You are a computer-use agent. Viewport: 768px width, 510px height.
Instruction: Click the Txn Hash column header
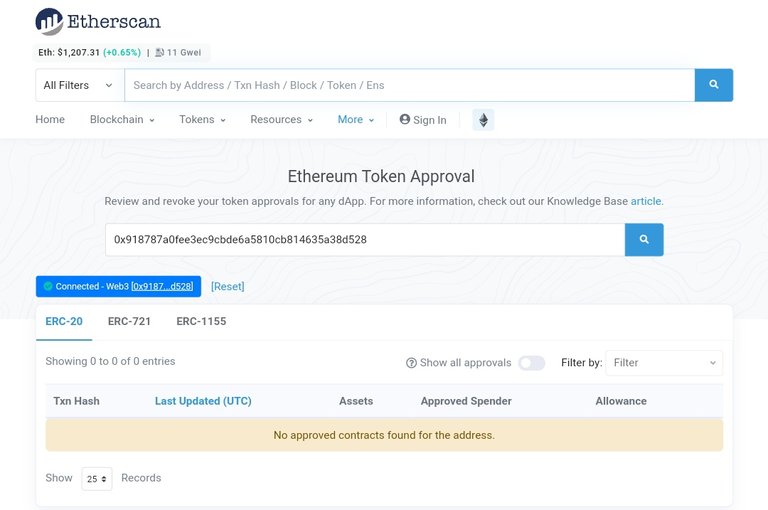(76, 401)
